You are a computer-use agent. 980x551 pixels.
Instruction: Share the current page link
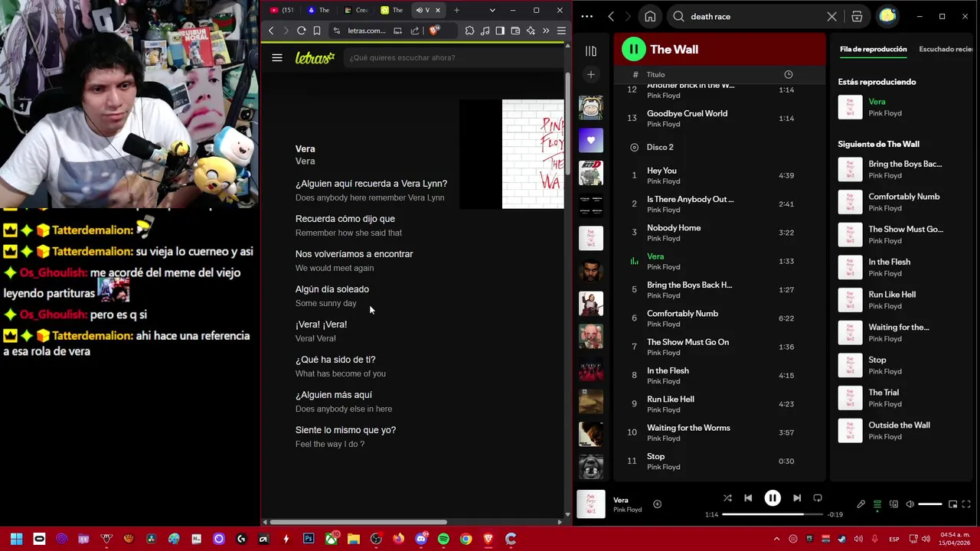click(415, 31)
